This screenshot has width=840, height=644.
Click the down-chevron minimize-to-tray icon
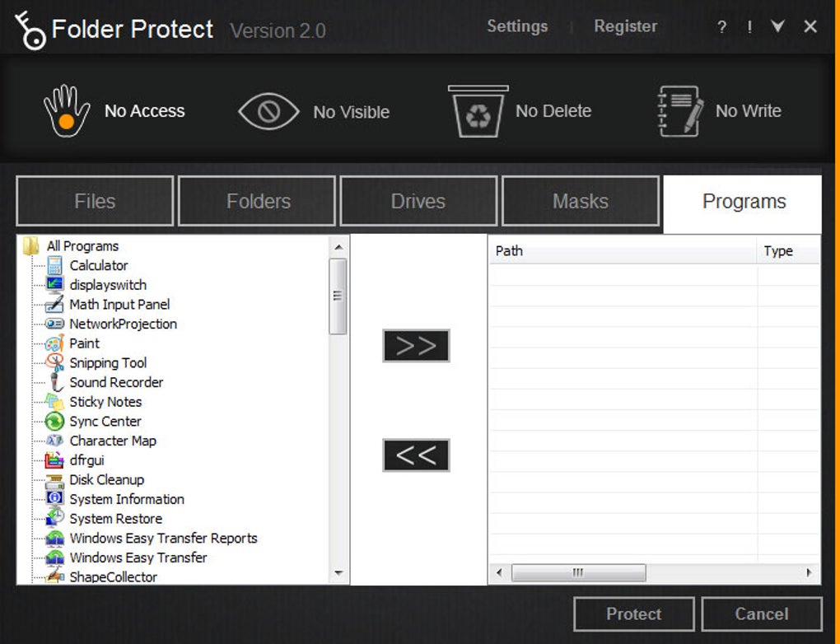(x=777, y=26)
